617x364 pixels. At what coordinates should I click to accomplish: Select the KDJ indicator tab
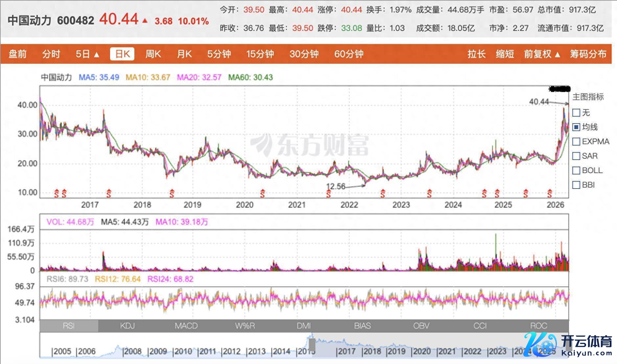127,326
